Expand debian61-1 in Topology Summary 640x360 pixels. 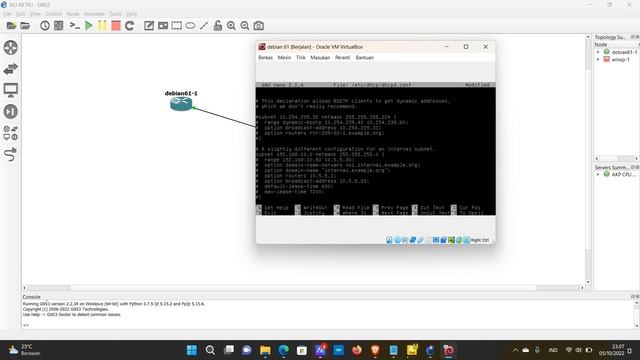[598, 52]
